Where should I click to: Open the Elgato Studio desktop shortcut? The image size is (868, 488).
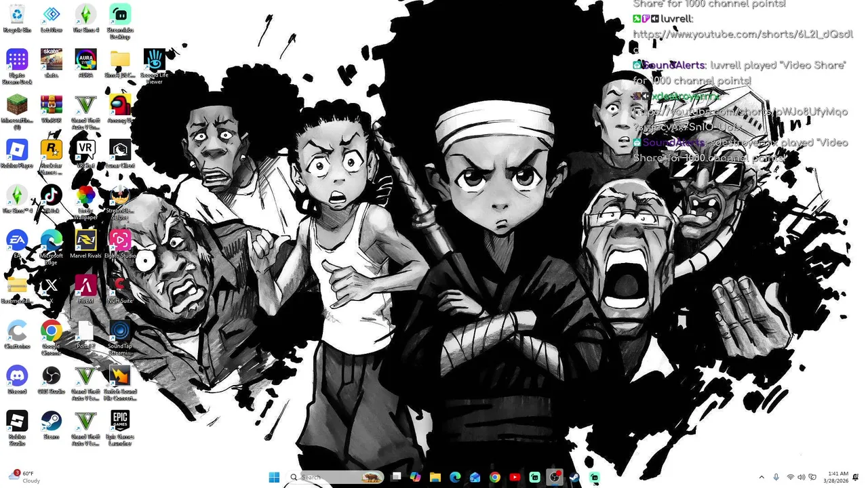tap(120, 244)
